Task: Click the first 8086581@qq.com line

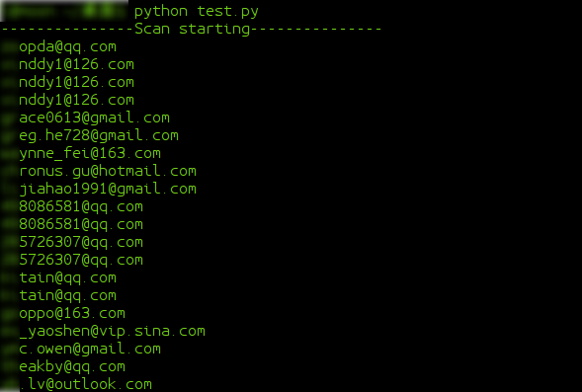Action: (81, 207)
